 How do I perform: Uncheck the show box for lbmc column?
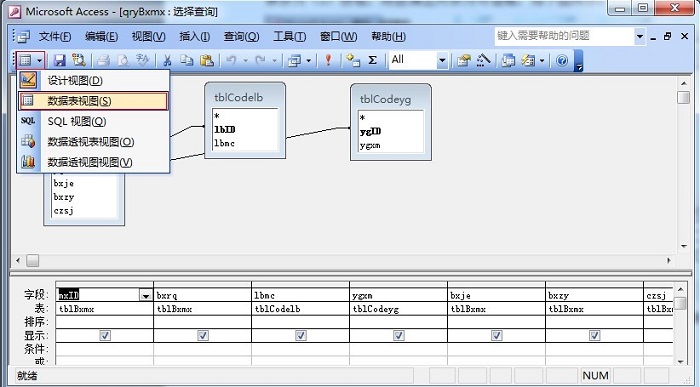click(x=301, y=335)
